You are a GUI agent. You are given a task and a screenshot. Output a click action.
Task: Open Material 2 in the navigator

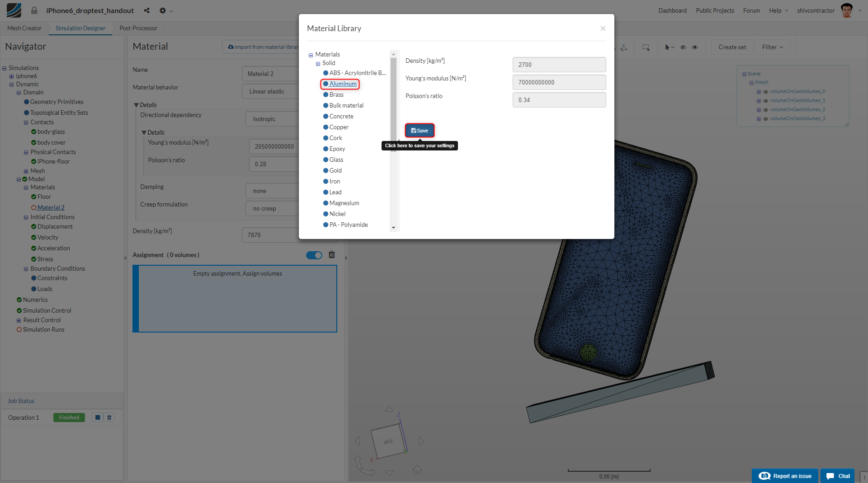point(51,208)
